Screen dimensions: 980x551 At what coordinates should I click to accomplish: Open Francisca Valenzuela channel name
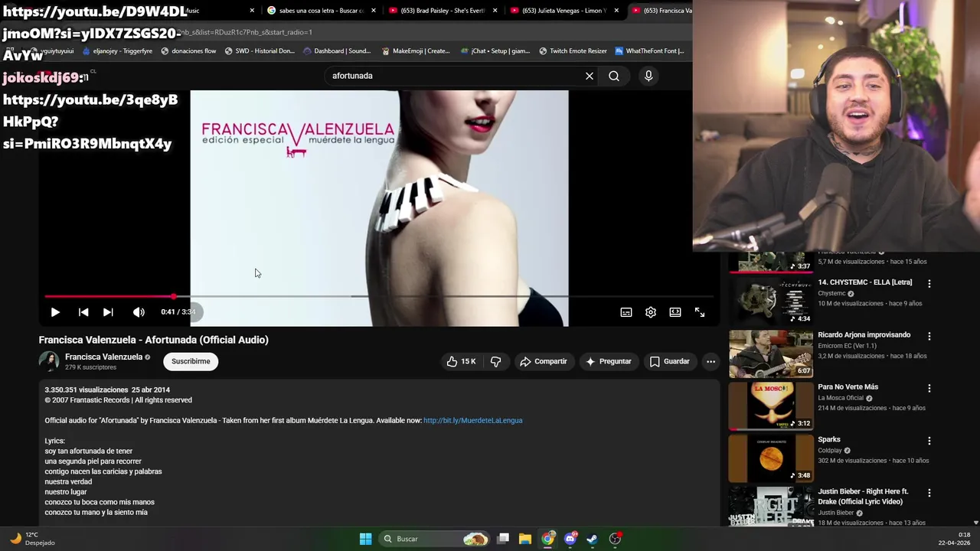coord(103,357)
